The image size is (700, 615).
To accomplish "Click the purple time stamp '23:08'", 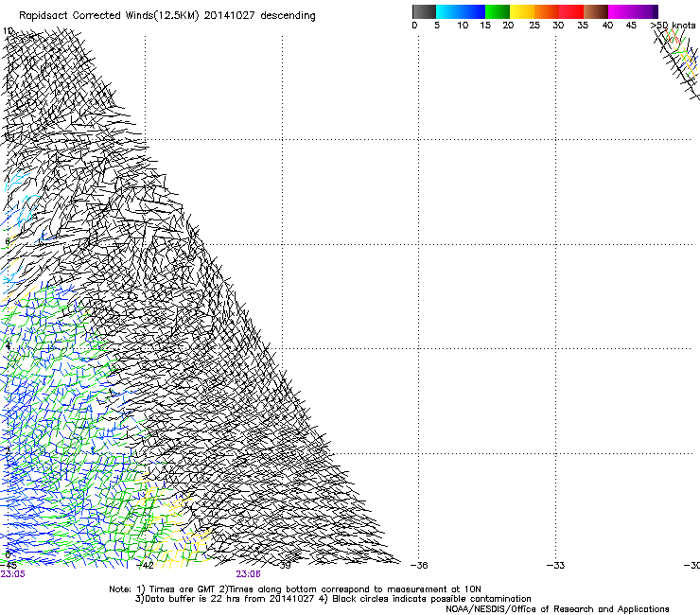I will (248, 574).
